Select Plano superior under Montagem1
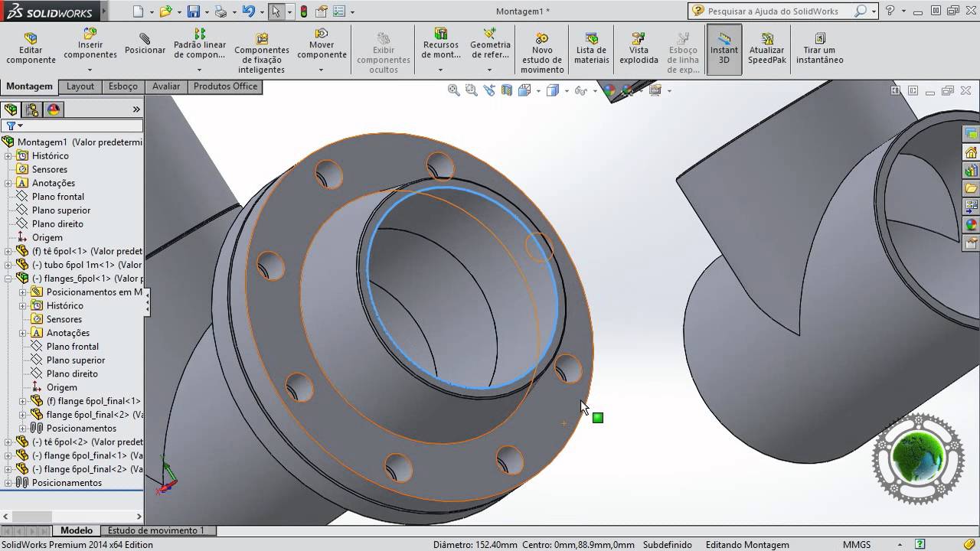This screenshot has width=980, height=551. coord(61,210)
